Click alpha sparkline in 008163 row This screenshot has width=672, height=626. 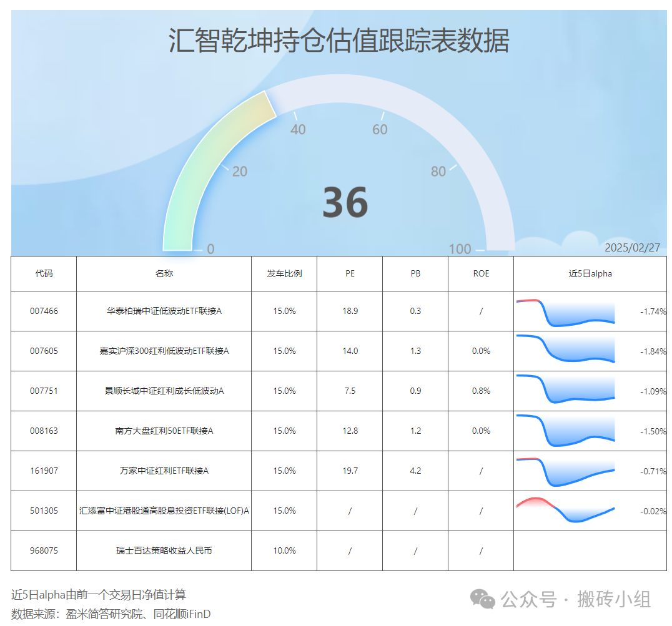click(x=565, y=430)
